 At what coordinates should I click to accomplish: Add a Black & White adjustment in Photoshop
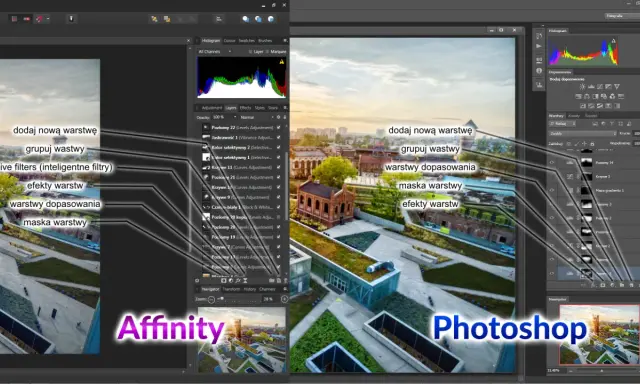(x=596, y=96)
